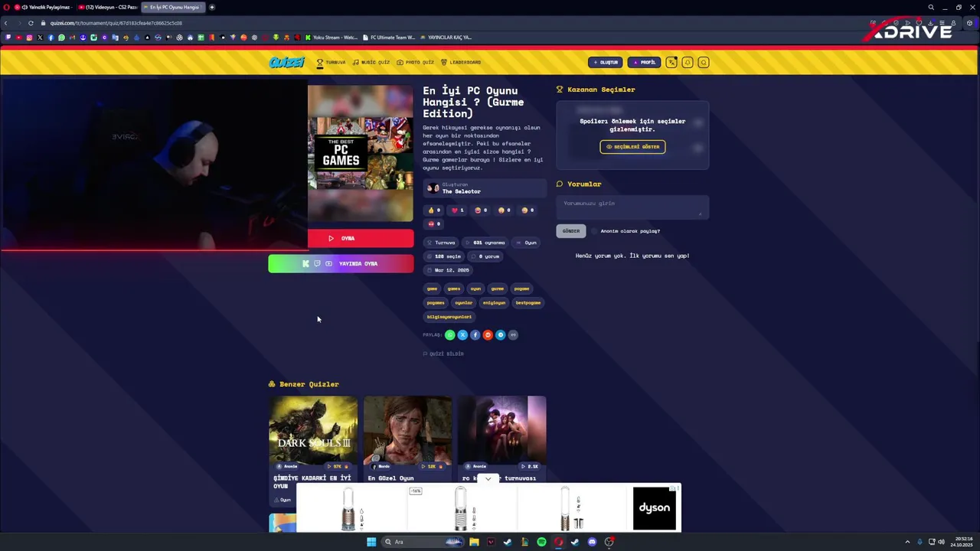The height and width of the screenshot is (551, 980).
Task: Open the notifications bell icon
Action: click(x=688, y=63)
